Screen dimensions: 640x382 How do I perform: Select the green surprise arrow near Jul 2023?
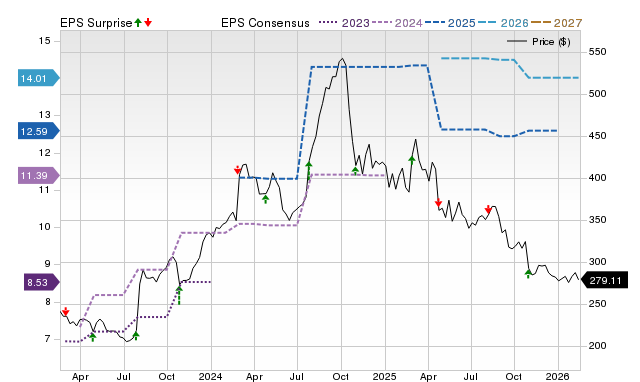[136, 336]
